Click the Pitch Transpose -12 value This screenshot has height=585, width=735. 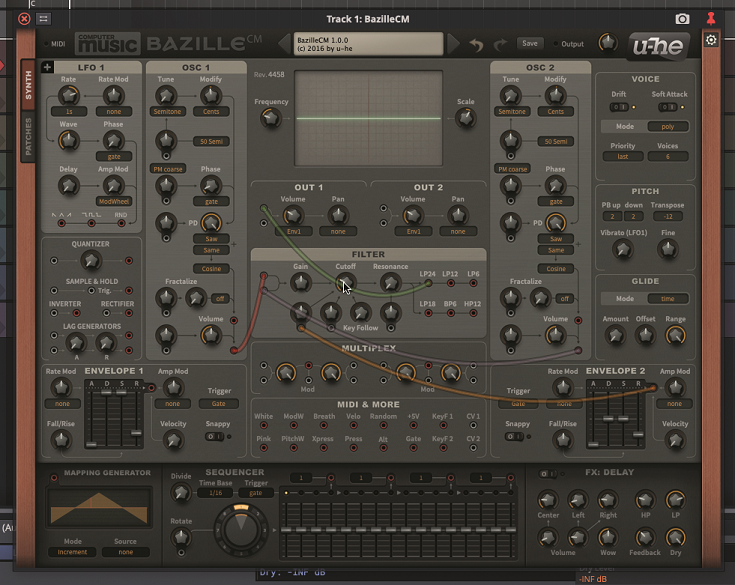click(668, 217)
